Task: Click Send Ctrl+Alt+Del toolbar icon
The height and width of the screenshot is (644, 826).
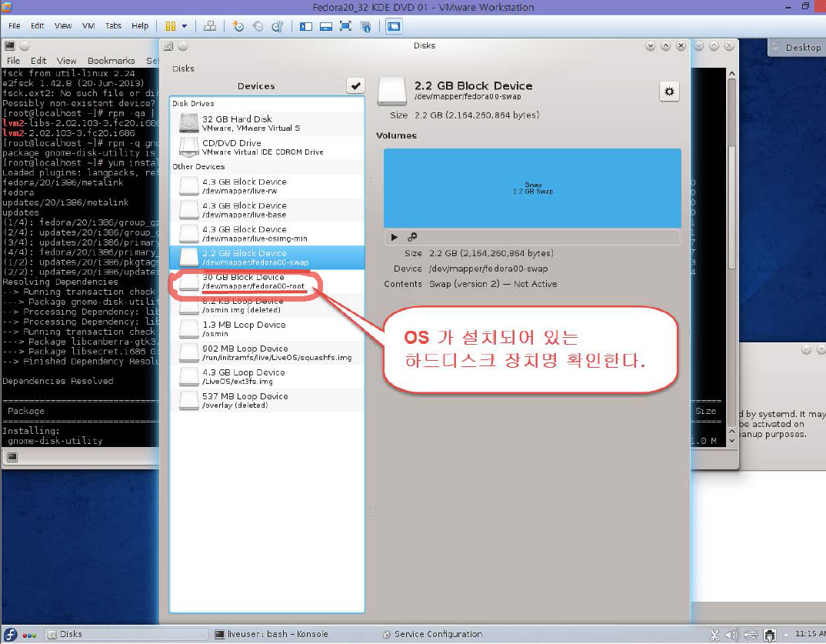Action: point(210,26)
